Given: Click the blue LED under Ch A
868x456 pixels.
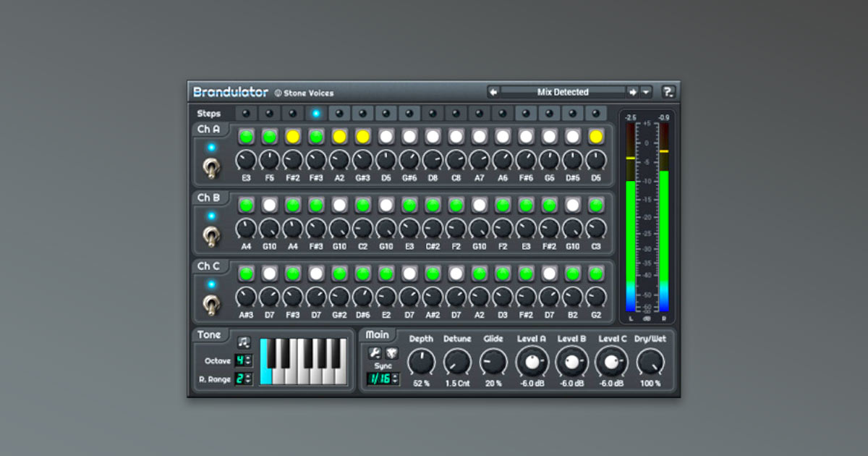Looking at the screenshot, I should (x=211, y=148).
